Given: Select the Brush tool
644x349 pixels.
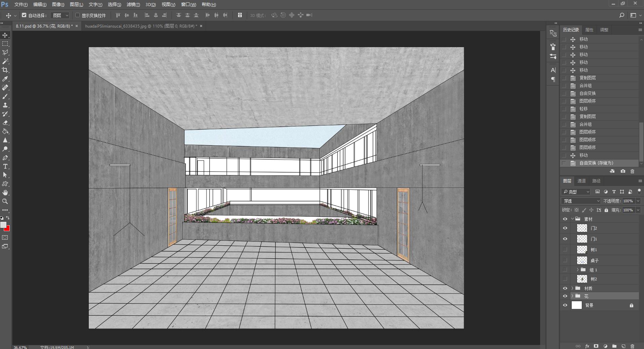Looking at the screenshot, I should 5,96.
